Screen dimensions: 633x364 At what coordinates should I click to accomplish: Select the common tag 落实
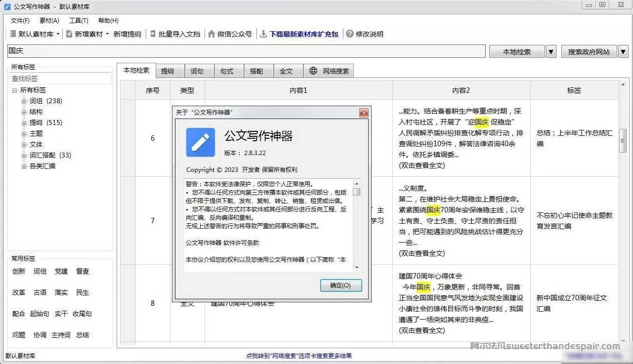[61, 292]
